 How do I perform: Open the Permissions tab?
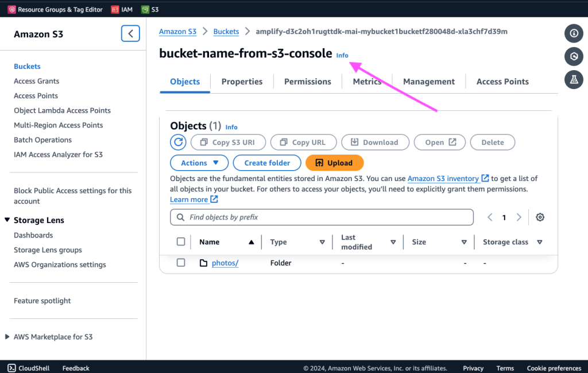click(x=308, y=82)
